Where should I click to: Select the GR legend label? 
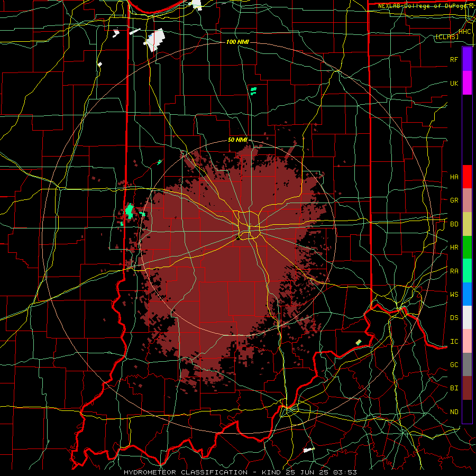[x=454, y=200]
